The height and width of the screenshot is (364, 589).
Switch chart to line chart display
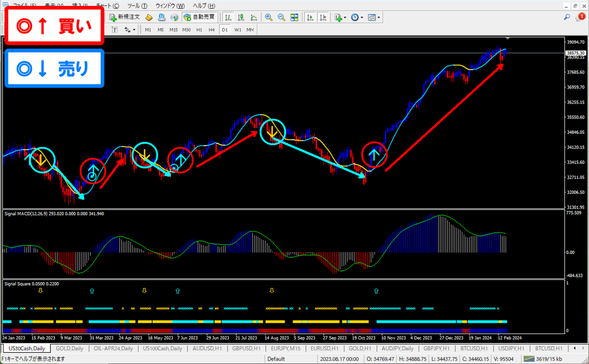(x=254, y=17)
